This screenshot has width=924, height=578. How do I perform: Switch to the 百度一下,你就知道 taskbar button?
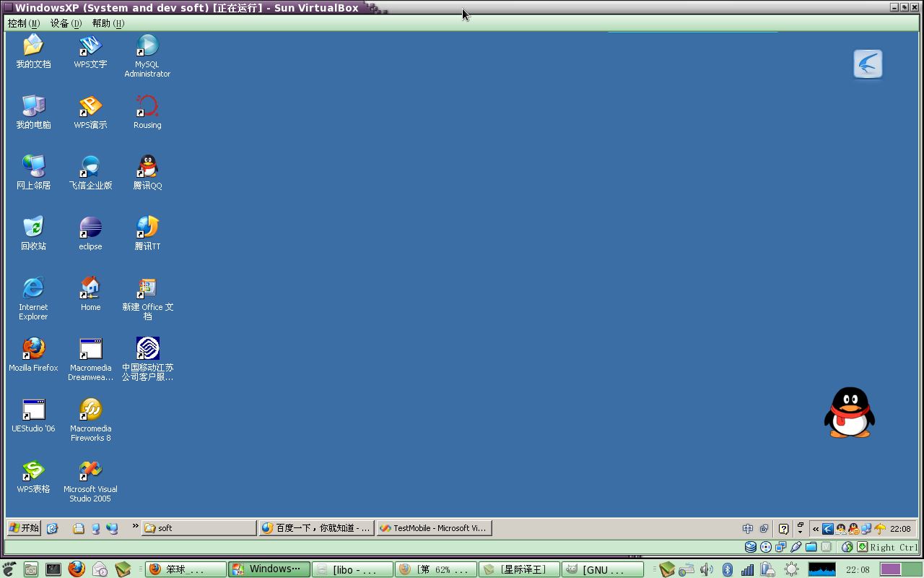point(316,528)
